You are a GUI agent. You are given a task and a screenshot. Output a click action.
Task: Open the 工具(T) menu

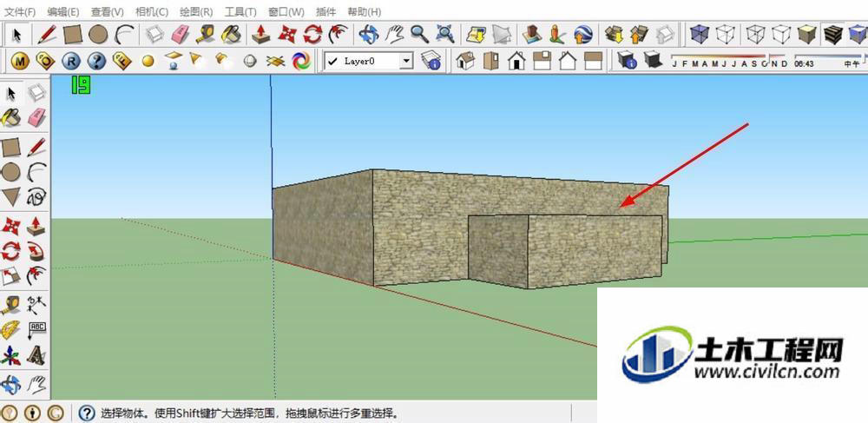coord(240,11)
